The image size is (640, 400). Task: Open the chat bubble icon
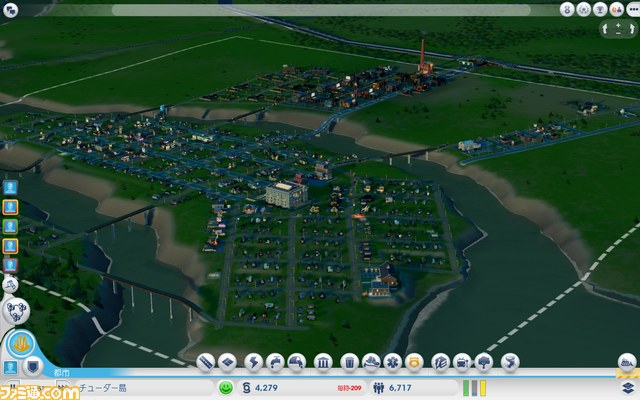click(x=10, y=10)
